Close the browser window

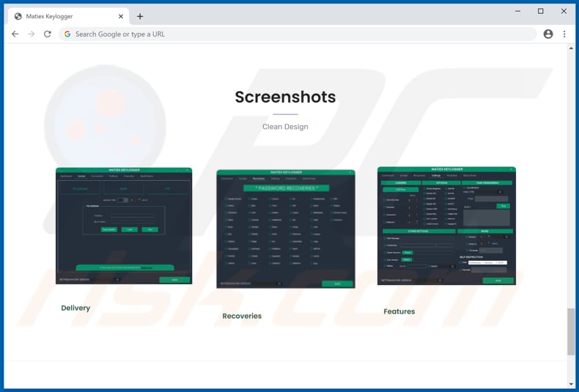pyautogui.click(x=564, y=11)
